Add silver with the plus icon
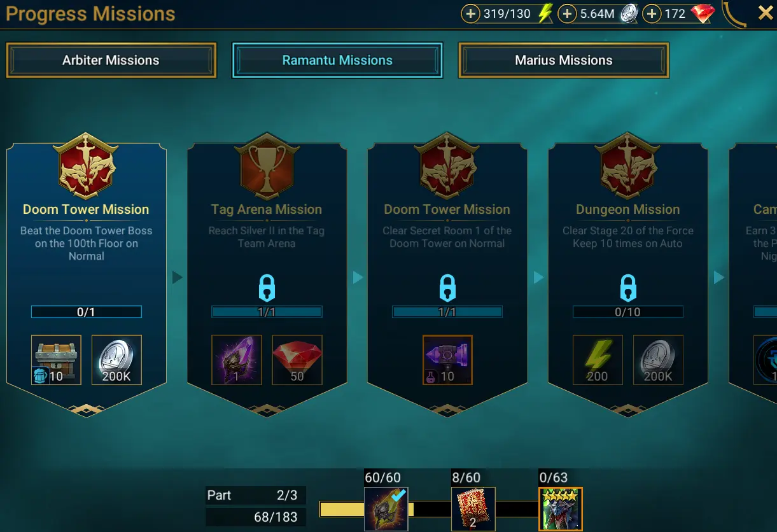This screenshot has width=777, height=532. point(567,13)
